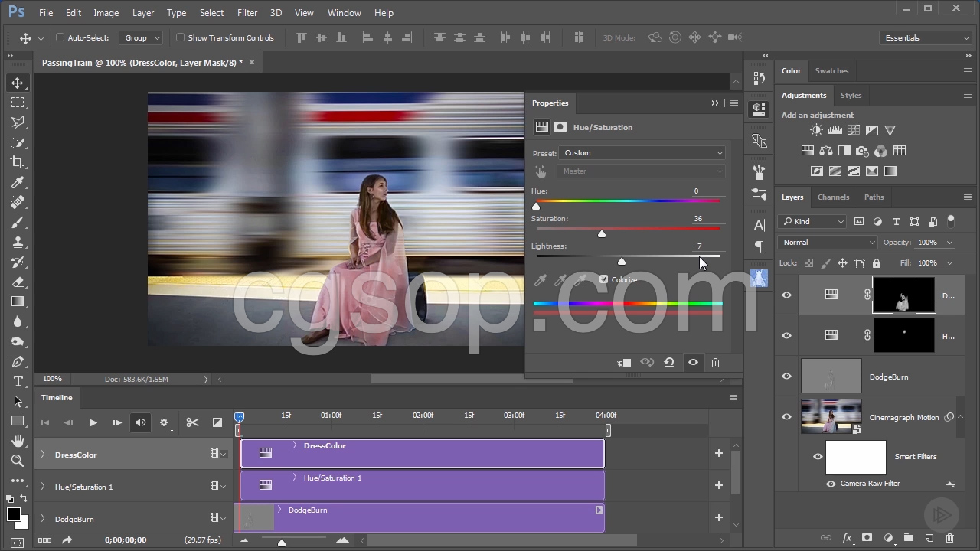Add media to Hue/Saturation 1 track
Image resolution: width=980 pixels, height=551 pixels.
[x=718, y=485]
